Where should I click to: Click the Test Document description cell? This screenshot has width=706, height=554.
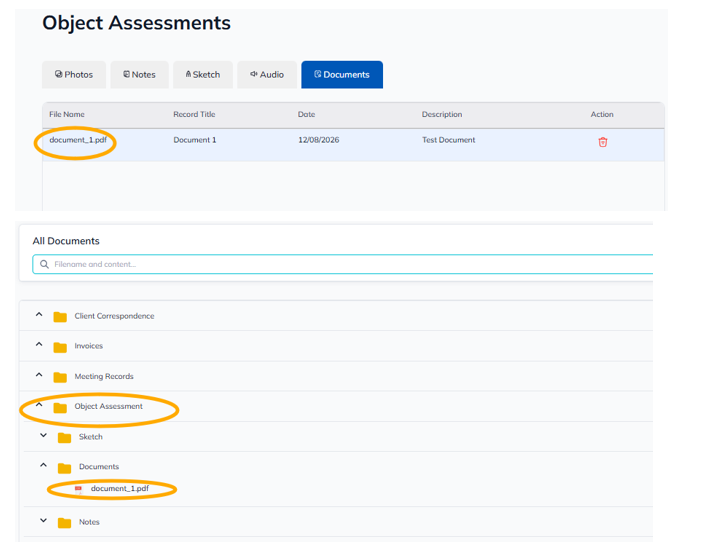[448, 140]
